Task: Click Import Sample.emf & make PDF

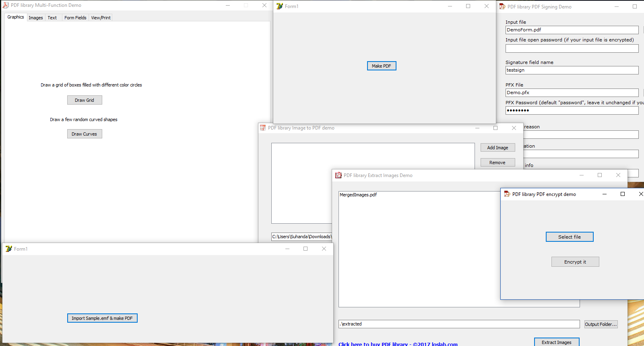Action: (x=102, y=318)
